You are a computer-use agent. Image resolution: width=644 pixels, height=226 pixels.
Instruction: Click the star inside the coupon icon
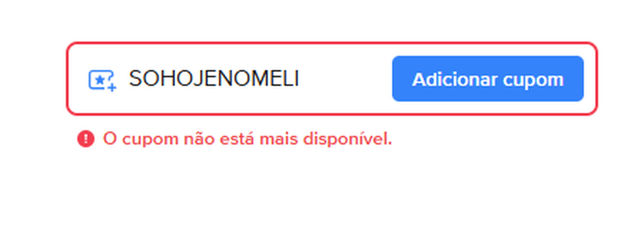click(99, 80)
